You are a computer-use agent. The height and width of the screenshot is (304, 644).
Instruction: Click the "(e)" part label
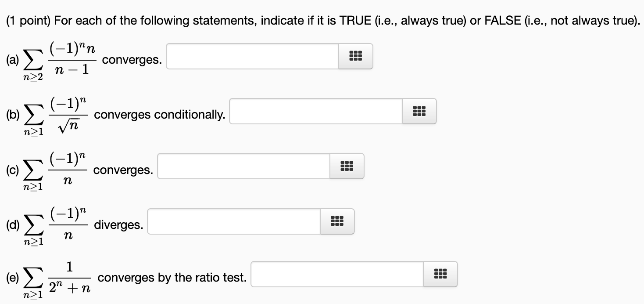click(x=12, y=278)
